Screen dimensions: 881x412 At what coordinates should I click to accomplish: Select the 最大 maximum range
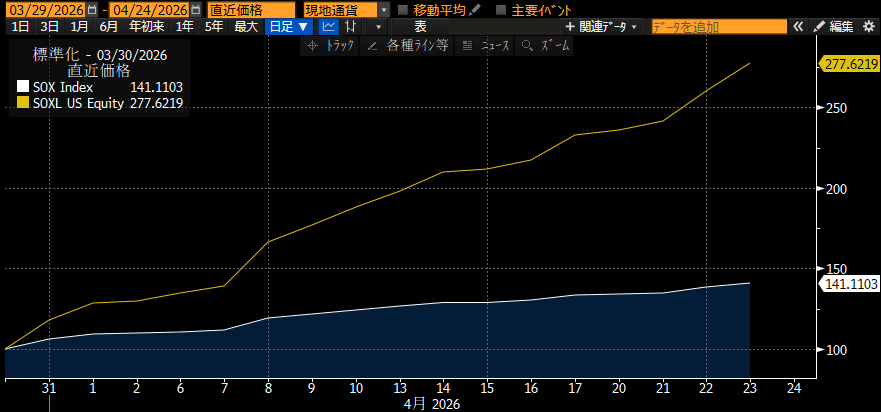point(246,26)
